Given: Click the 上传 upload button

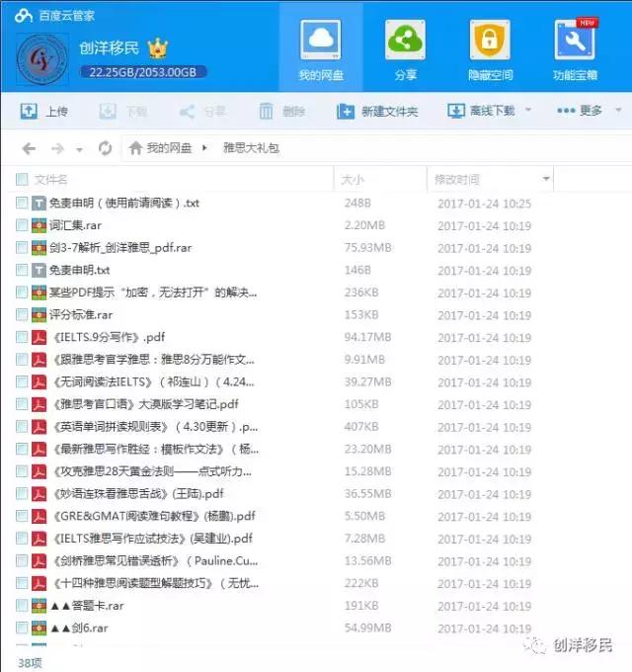Looking at the screenshot, I should (44, 112).
